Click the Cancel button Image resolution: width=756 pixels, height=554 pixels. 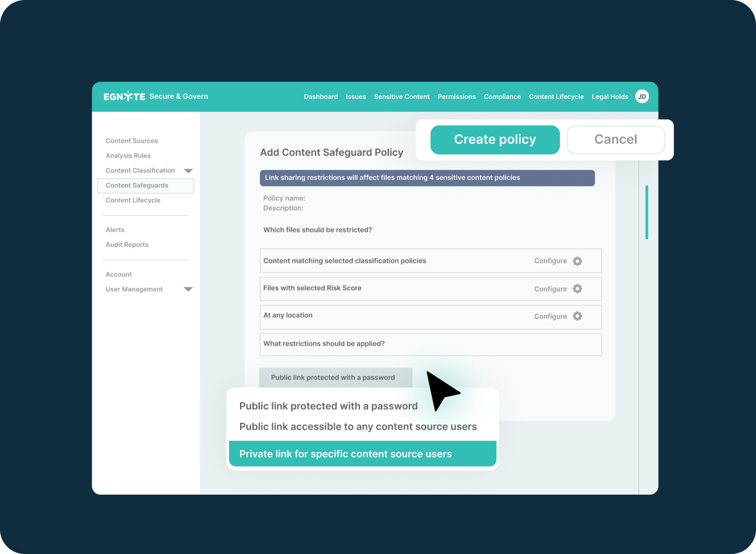coord(616,140)
